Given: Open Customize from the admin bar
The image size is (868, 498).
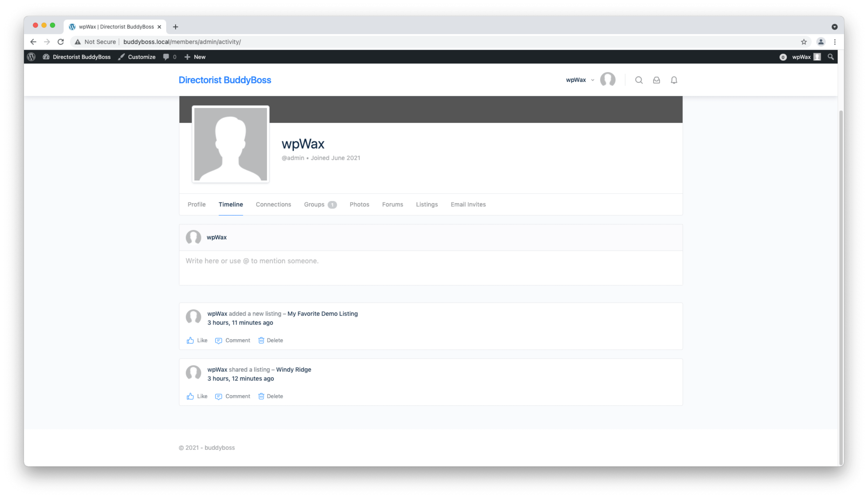Looking at the screenshot, I should click(141, 57).
